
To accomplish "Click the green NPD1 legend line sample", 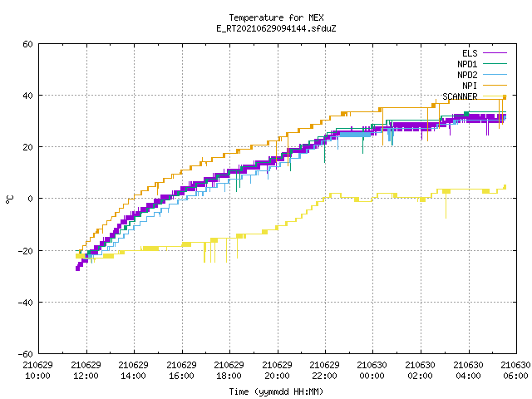I will [495, 64].
